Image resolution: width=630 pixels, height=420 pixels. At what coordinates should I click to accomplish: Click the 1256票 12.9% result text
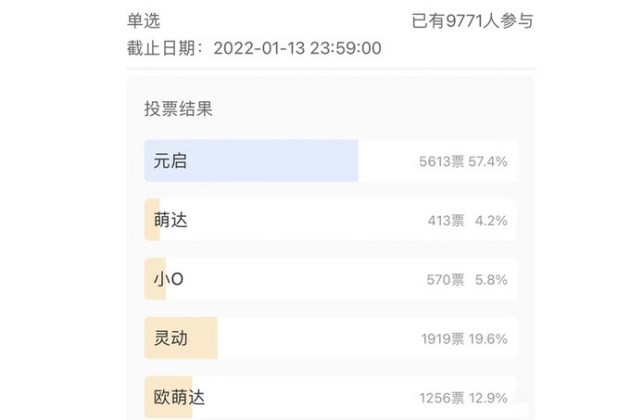click(x=463, y=398)
